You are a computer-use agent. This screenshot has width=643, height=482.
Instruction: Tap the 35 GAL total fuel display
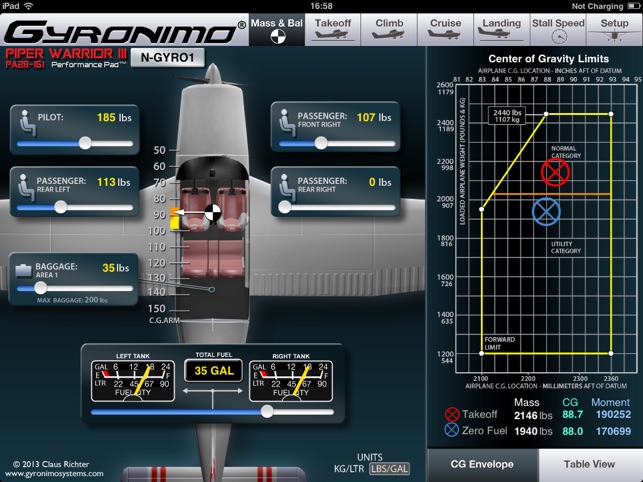click(213, 371)
